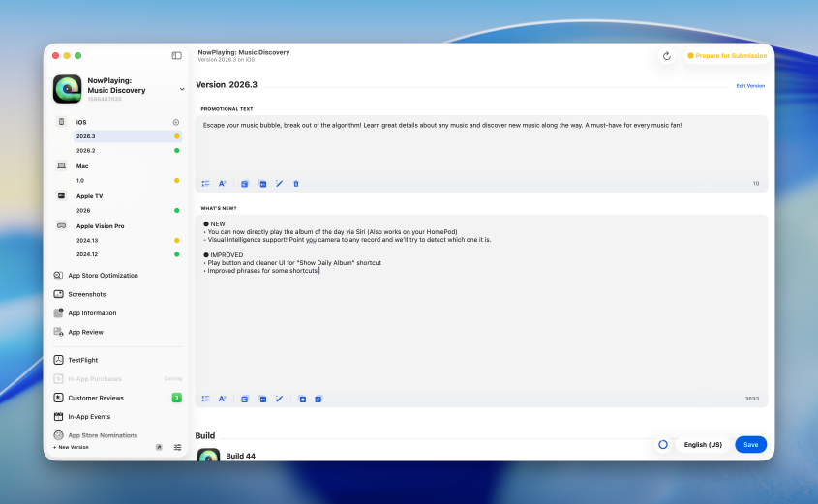This screenshot has width=818, height=504.
Task: Click Prepare for Submission button
Action: click(726, 56)
